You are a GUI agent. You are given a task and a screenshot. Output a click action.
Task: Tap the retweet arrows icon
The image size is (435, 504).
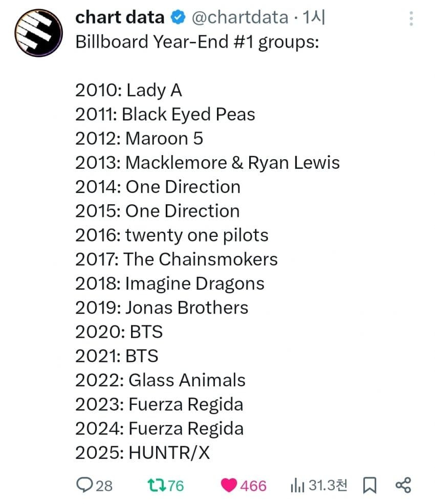click(154, 485)
